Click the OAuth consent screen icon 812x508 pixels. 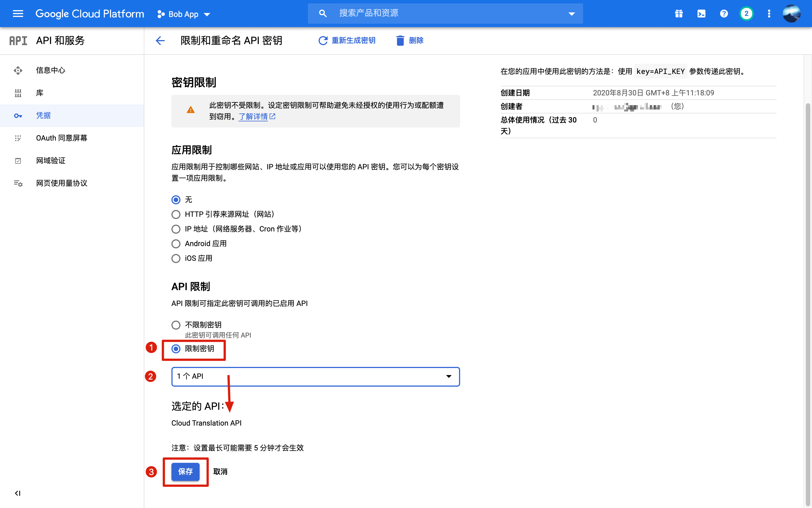tap(18, 138)
